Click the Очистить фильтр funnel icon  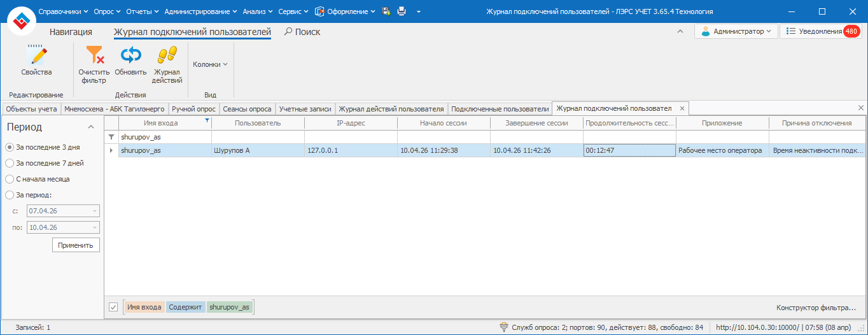(94, 56)
